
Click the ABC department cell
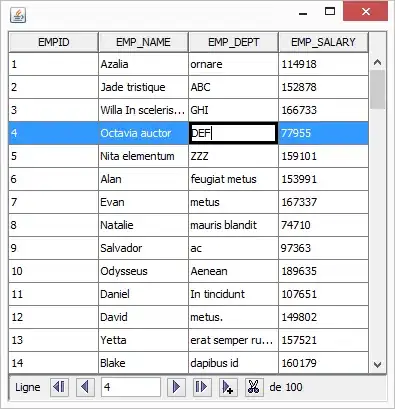coord(233,87)
